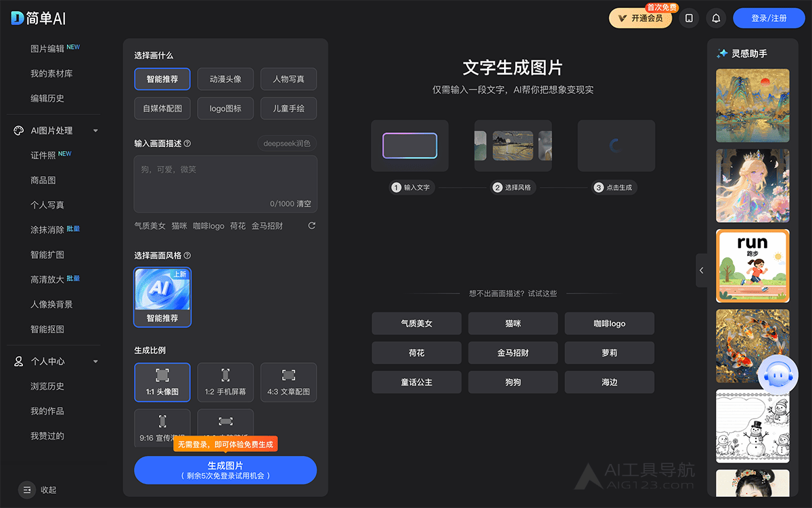Select the 智能推荐 style thumbnail
Screen dimensions: 812x508
(162, 297)
